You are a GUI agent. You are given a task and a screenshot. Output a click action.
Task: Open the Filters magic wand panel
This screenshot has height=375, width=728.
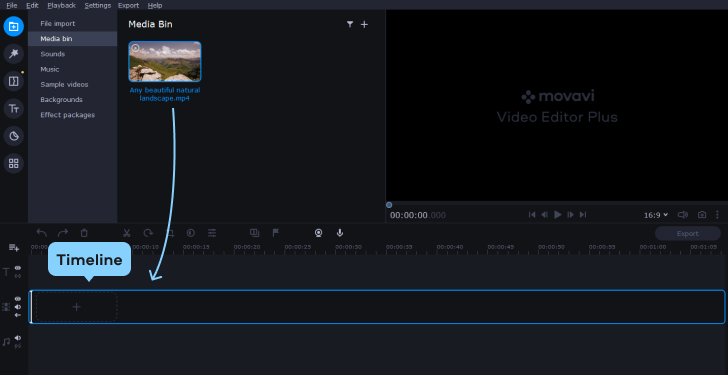pyautogui.click(x=13, y=54)
